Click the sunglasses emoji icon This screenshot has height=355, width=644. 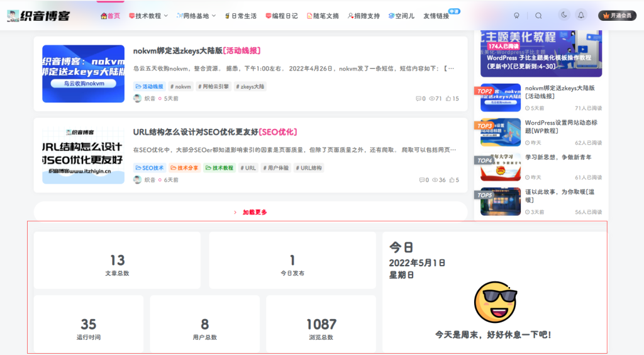(x=496, y=302)
